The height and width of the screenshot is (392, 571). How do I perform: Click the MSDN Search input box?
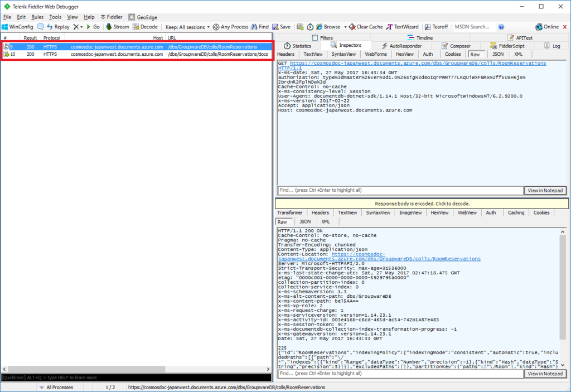pyautogui.click(x=473, y=27)
